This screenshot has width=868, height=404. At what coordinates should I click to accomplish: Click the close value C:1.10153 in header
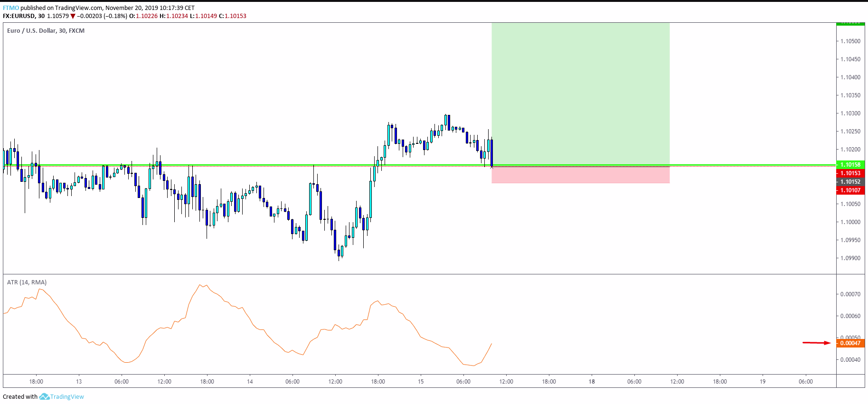coord(233,16)
